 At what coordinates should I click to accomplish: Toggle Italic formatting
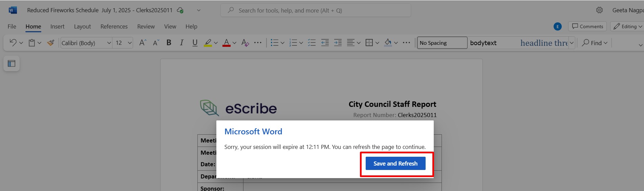pos(182,43)
